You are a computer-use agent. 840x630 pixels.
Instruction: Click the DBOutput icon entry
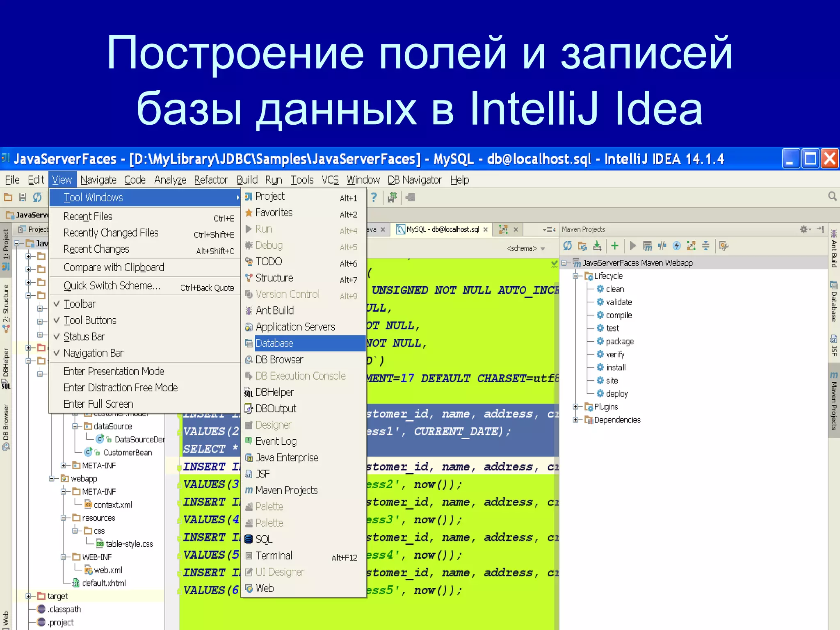point(249,409)
